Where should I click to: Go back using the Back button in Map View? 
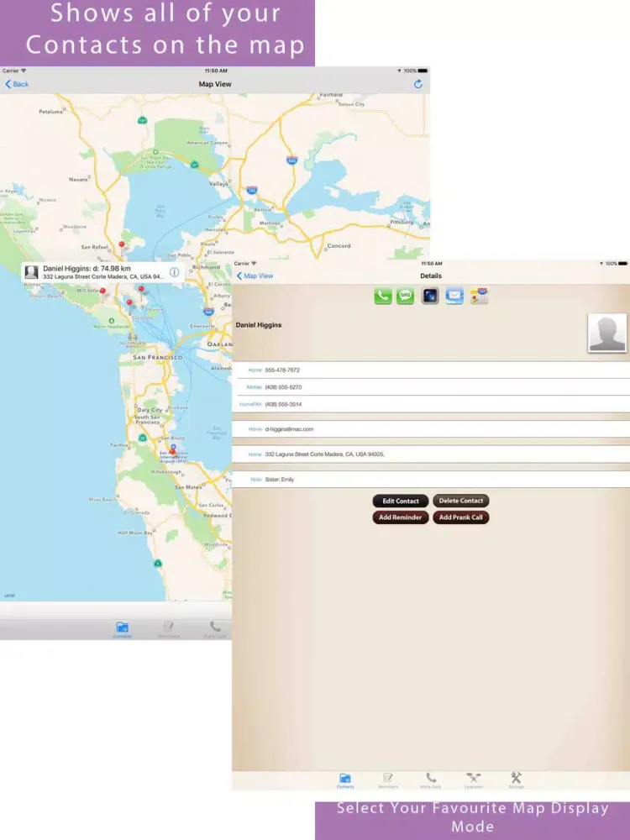pos(17,84)
